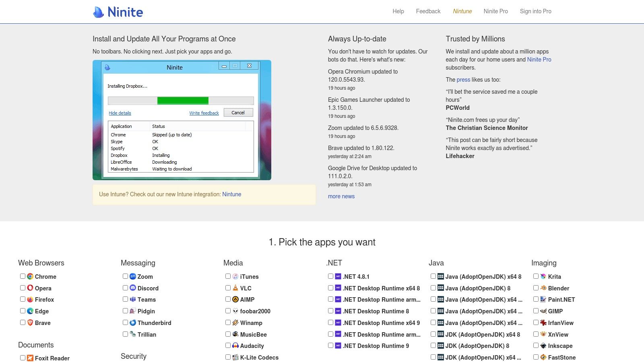Click the '1. Pick the apps you want' heading
This screenshot has width=644, height=362.
pyautogui.click(x=322, y=242)
